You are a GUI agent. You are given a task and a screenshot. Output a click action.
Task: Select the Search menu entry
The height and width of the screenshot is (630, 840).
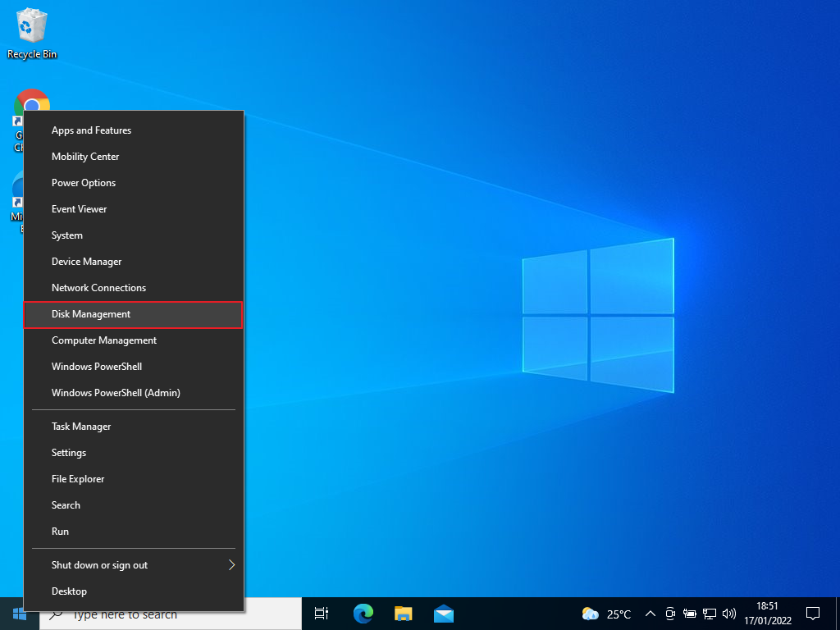[x=134, y=505]
